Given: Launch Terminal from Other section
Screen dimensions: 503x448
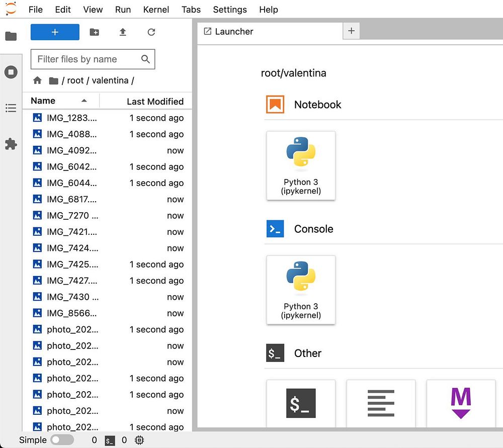Looking at the screenshot, I should click(x=301, y=403).
